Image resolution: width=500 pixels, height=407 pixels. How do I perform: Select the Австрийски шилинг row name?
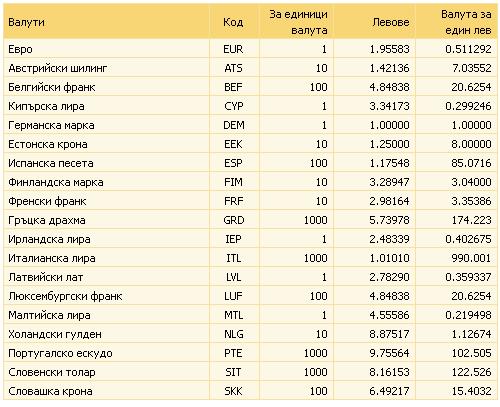click(x=58, y=68)
